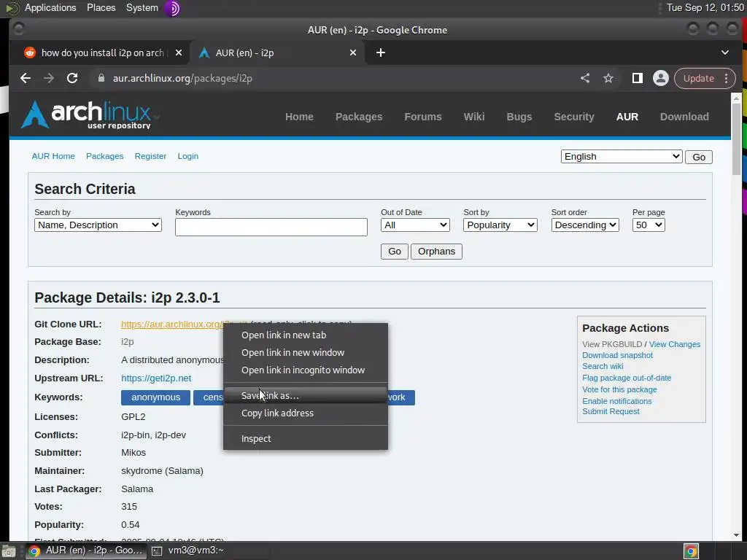Click Vote for this package

coord(619,389)
